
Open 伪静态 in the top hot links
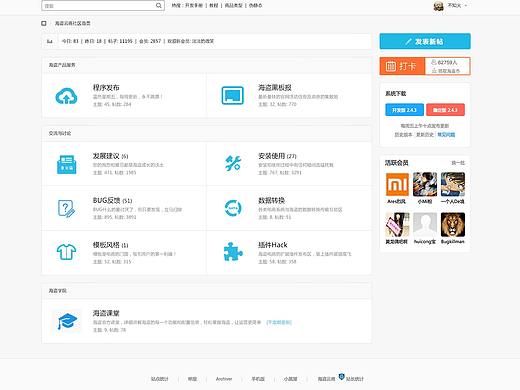[x=255, y=5]
